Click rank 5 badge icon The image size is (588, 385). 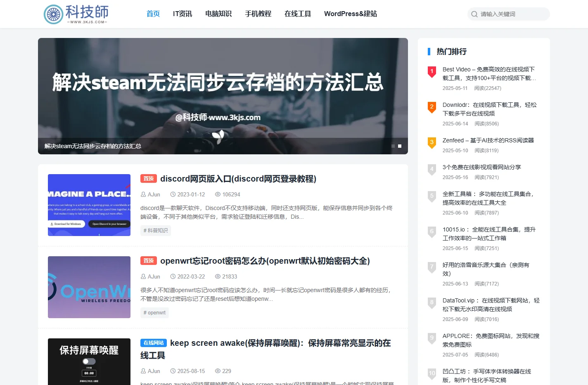432,196
